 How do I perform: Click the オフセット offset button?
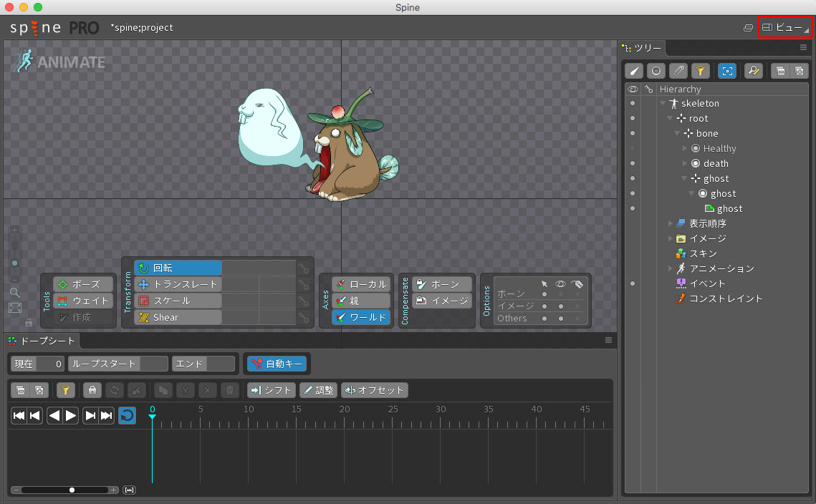point(375,390)
